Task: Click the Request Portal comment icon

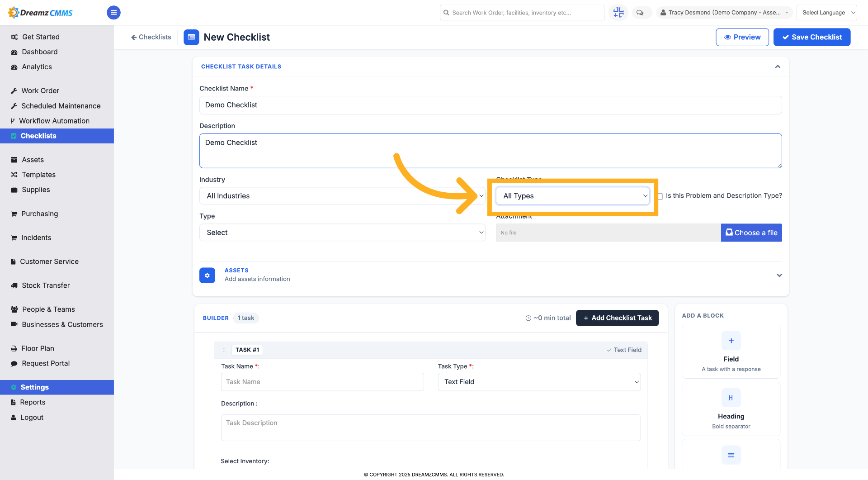Action: [x=14, y=363]
